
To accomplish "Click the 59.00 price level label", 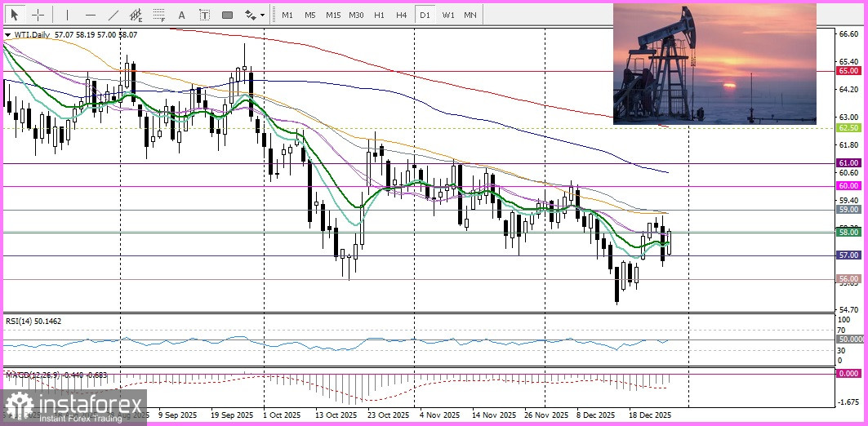I will coord(849,210).
